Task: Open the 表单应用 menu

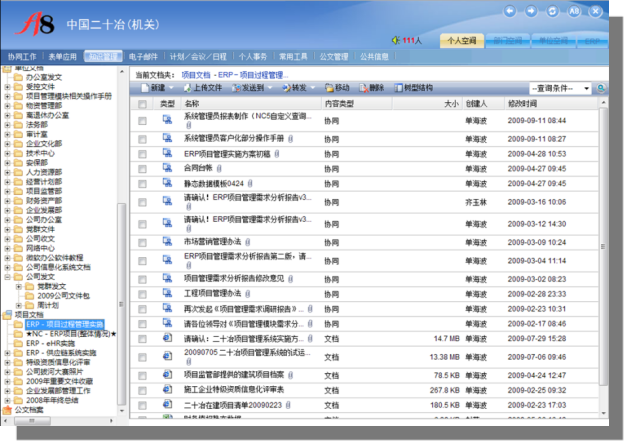Action: click(62, 57)
